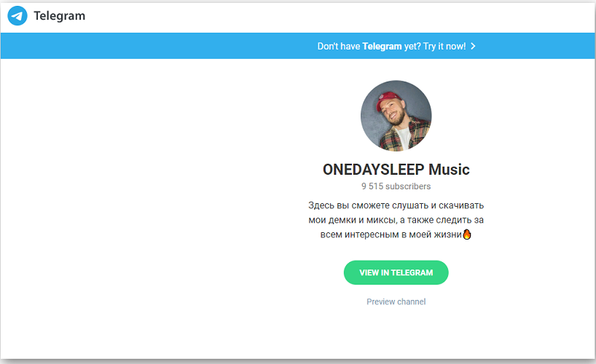Screen dimensions: 596x364
Task: Click the red cap in the avatar image
Action: tap(388, 98)
